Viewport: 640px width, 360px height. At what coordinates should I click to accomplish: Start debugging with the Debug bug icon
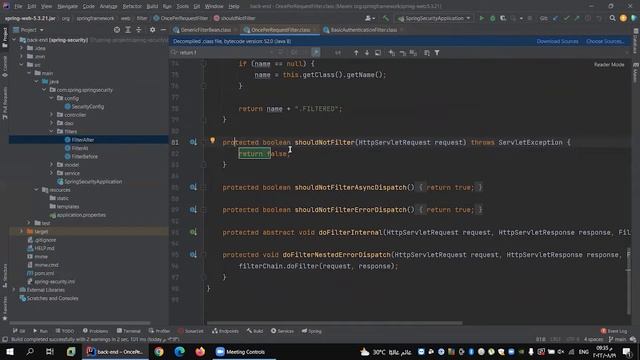(x=492, y=18)
